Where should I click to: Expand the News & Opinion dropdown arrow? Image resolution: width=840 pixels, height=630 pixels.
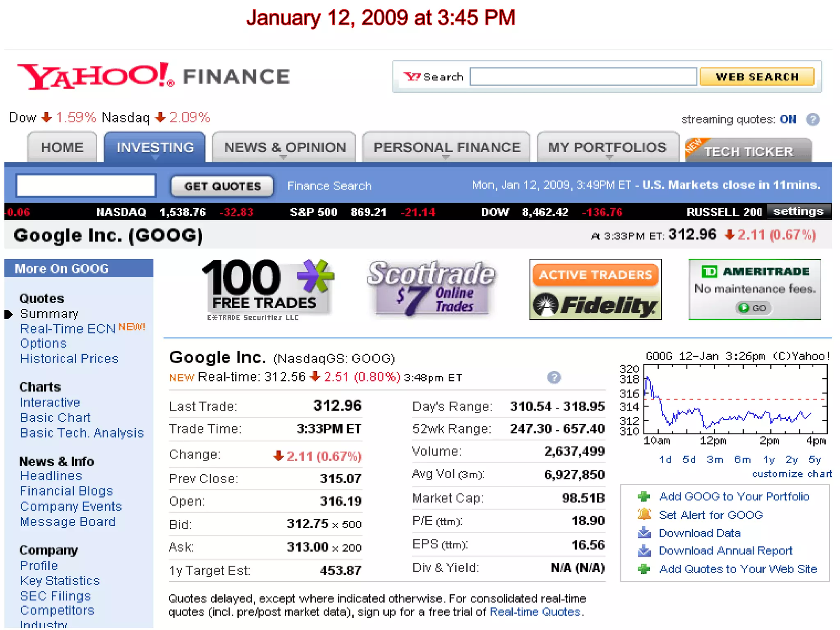(x=283, y=157)
